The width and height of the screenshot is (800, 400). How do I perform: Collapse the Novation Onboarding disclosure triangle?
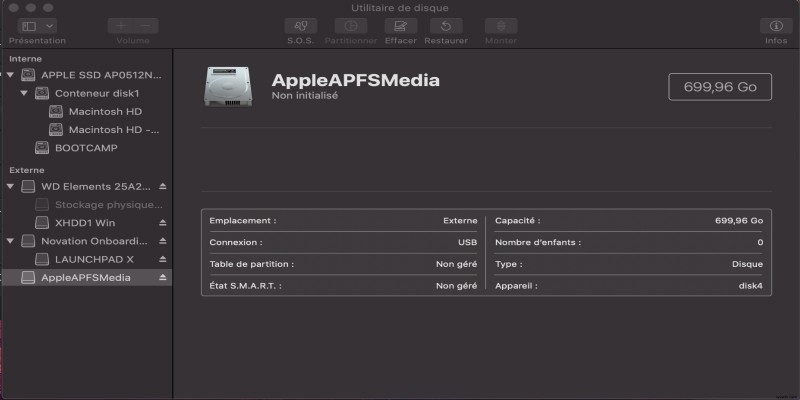click(10, 241)
